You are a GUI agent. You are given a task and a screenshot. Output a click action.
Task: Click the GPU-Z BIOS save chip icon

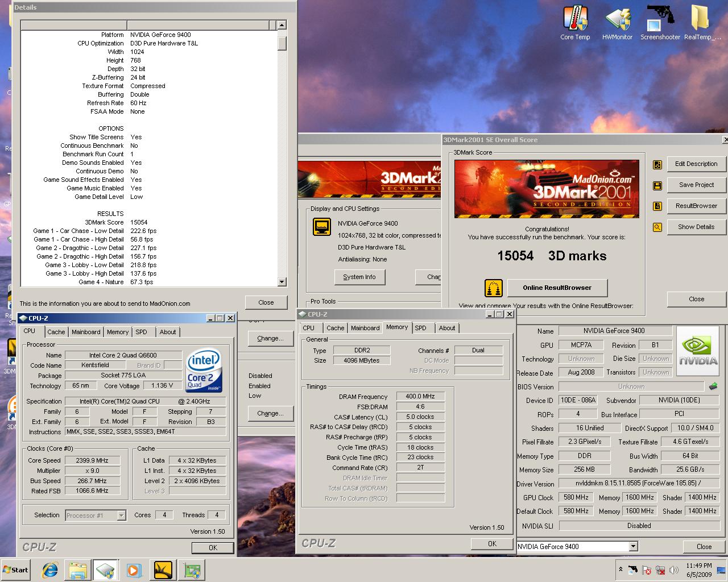point(713,386)
